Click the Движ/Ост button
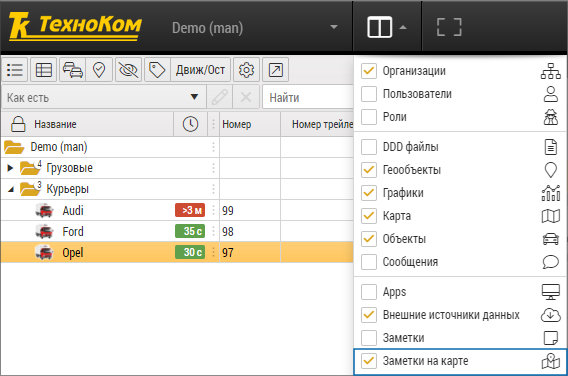This screenshot has width=568, height=376. point(200,70)
